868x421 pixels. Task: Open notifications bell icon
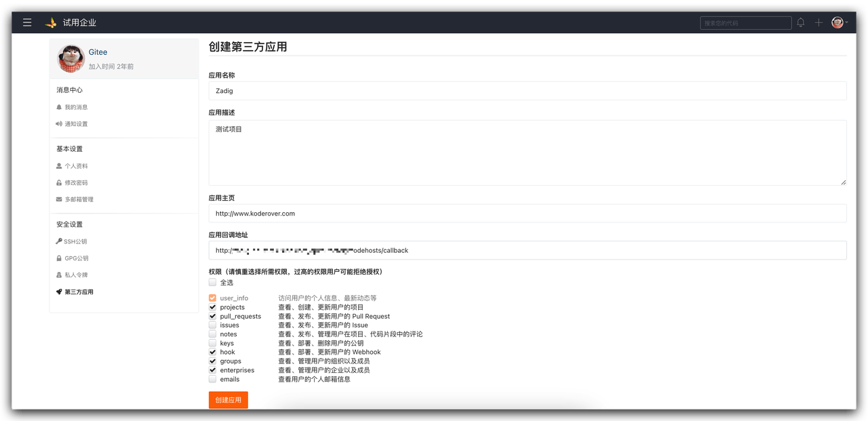click(x=800, y=22)
